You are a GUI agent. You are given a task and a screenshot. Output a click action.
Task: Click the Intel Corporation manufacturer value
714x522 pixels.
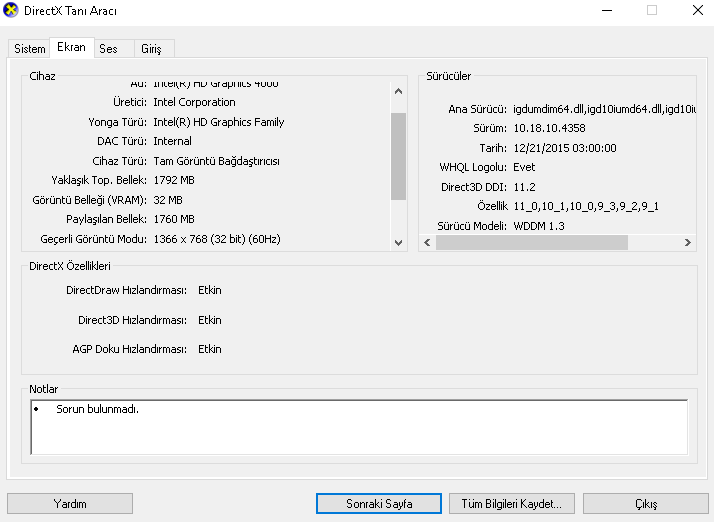(194, 102)
